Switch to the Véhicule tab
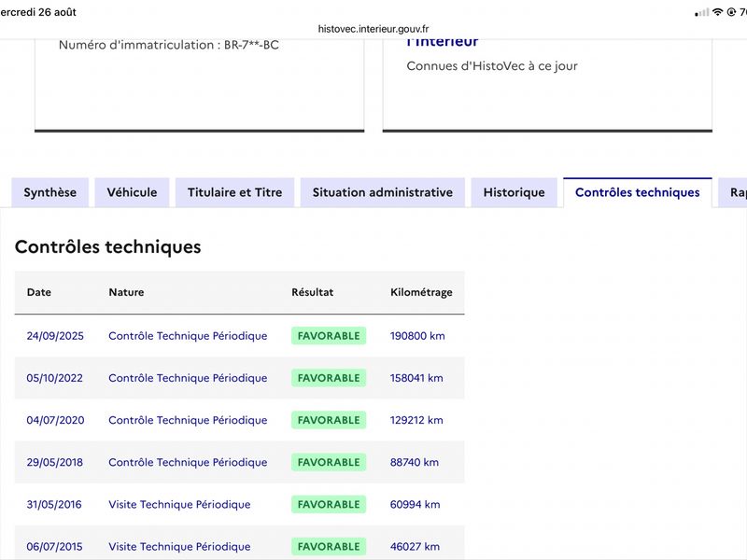 (132, 192)
